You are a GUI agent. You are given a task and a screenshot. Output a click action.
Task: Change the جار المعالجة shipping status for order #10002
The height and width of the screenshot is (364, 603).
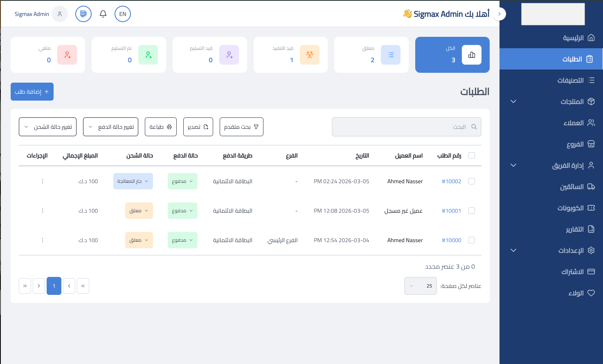(x=133, y=181)
